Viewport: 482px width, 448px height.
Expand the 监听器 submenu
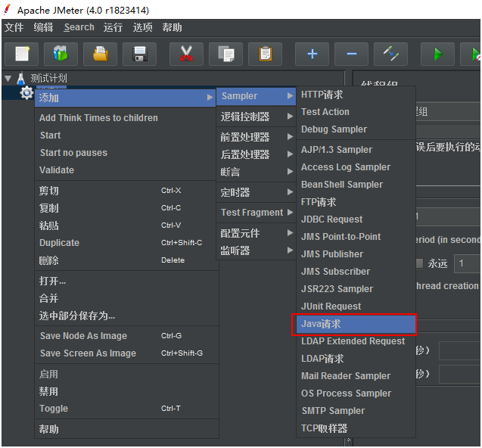[256, 250]
